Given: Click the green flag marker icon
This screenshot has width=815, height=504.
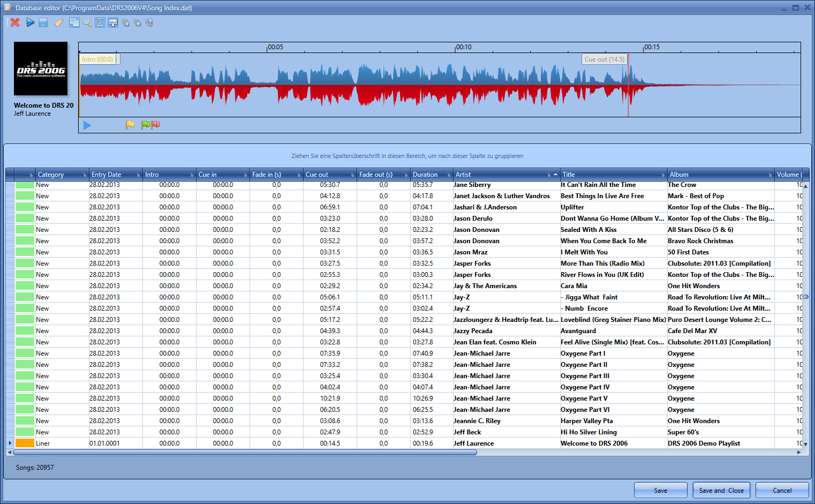Looking at the screenshot, I should tap(145, 125).
